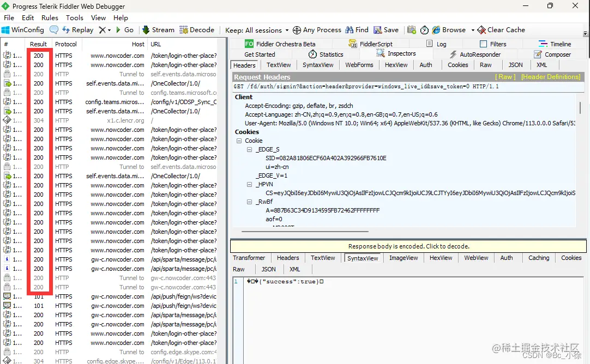
Task: Open the Edit menu
Action: 28,17
